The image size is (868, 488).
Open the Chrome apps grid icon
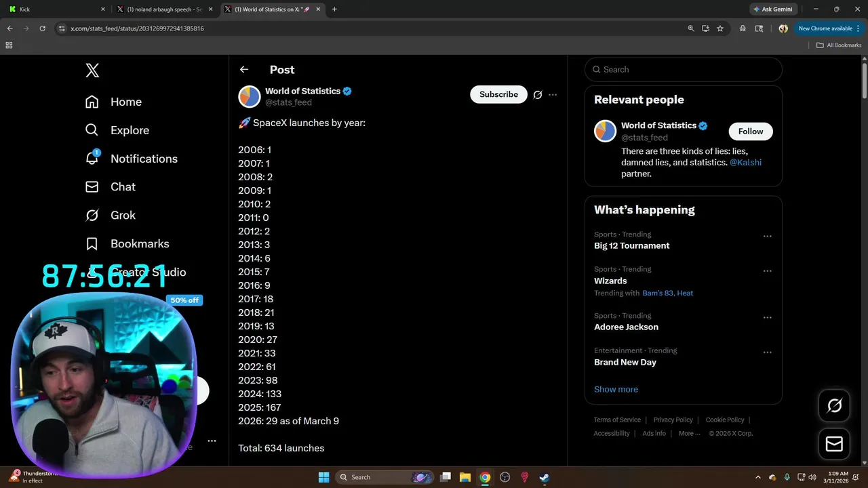coord(9,45)
